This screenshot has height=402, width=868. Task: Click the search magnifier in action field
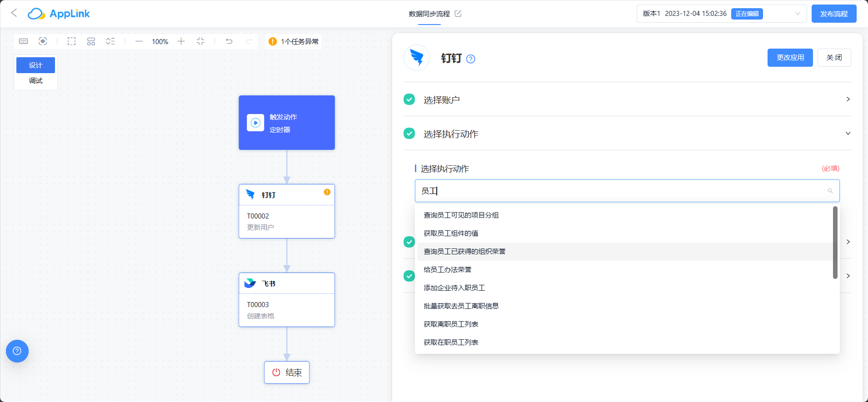pos(830,191)
